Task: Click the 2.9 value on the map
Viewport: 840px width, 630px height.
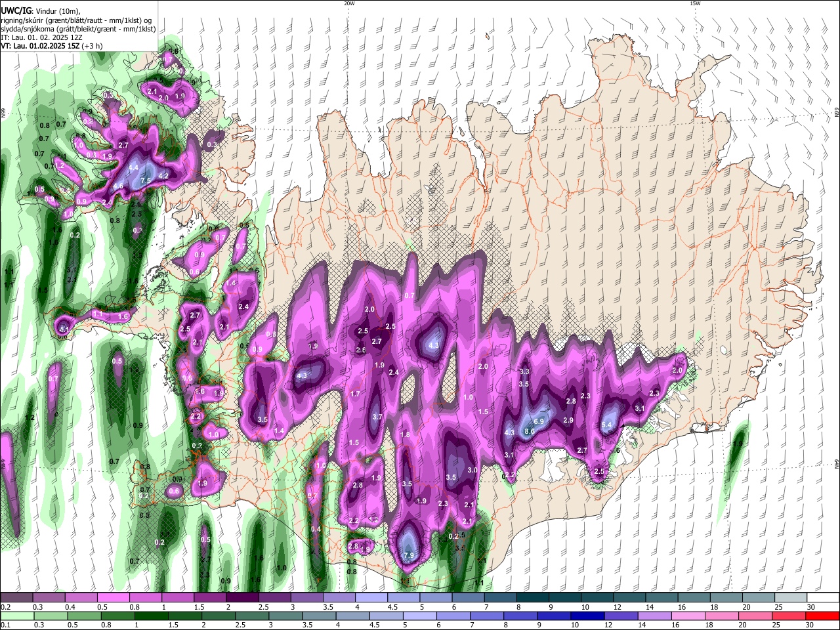Action: pyautogui.click(x=568, y=420)
